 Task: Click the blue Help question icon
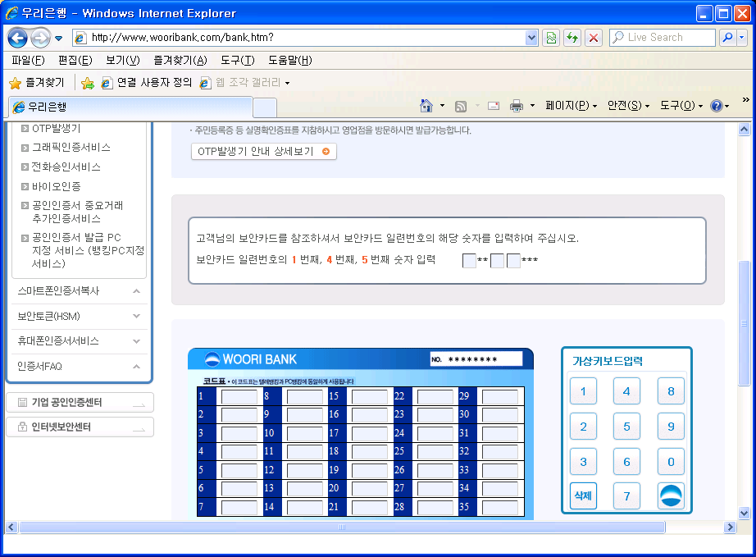717,106
